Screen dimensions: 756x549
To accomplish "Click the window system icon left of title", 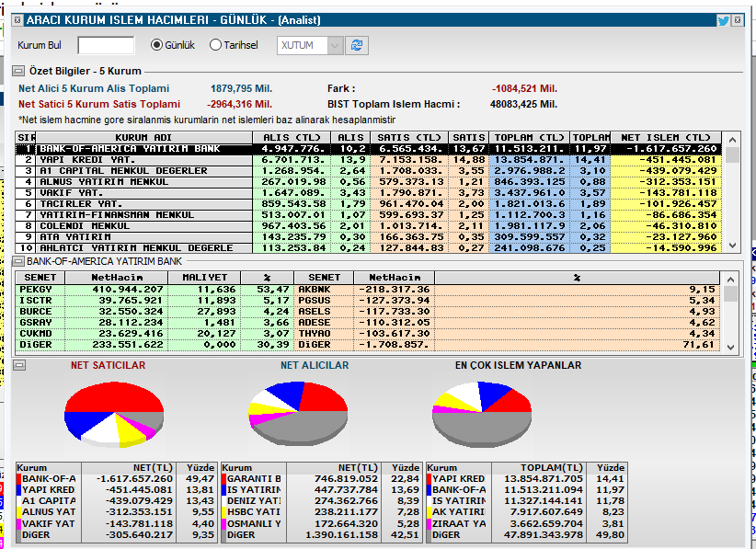I will point(17,19).
